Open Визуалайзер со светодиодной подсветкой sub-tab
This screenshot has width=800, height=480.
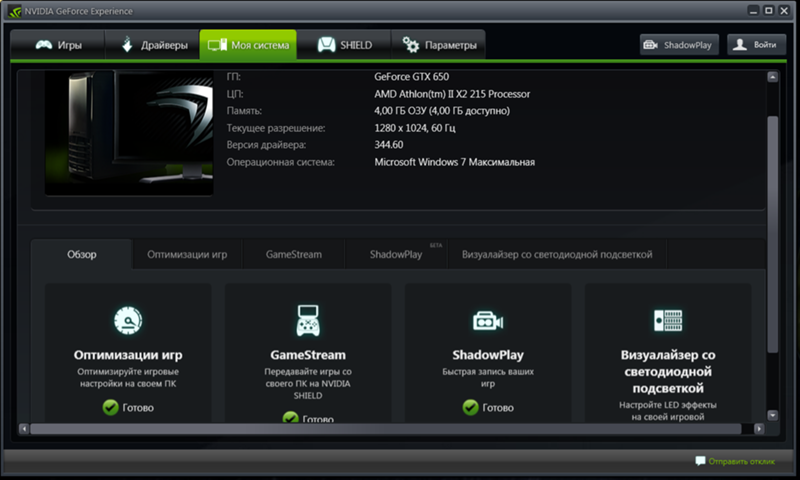[x=557, y=254]
